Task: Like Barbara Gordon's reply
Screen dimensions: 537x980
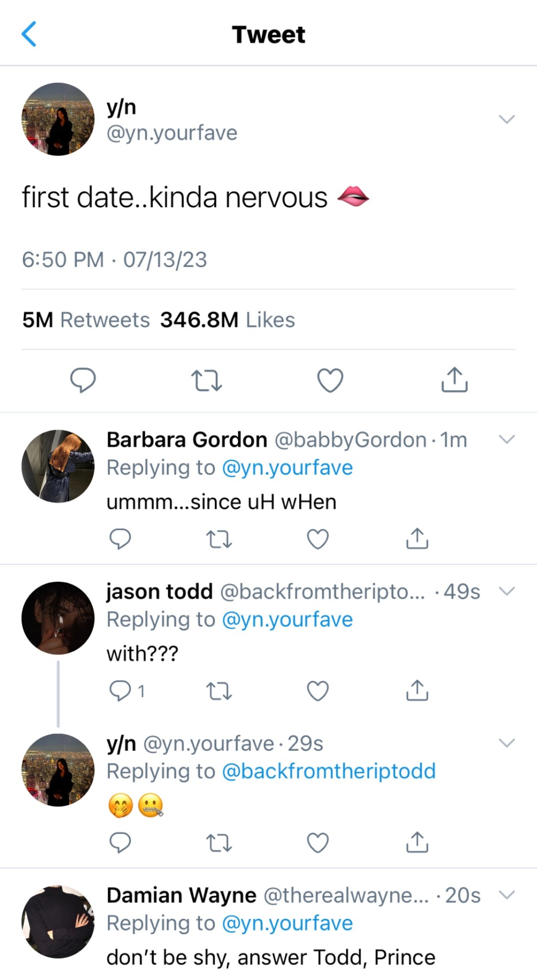Action: (x=318, y=539)
